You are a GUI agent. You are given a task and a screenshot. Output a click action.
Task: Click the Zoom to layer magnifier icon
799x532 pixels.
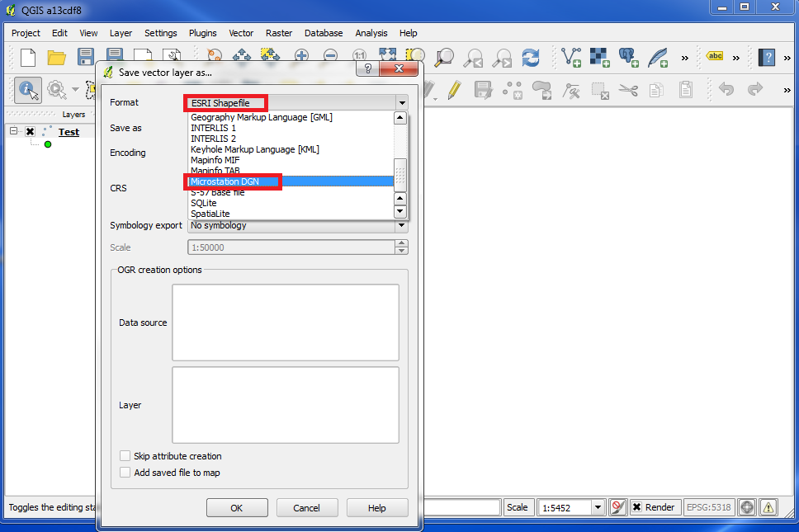[x=444, y=58]
